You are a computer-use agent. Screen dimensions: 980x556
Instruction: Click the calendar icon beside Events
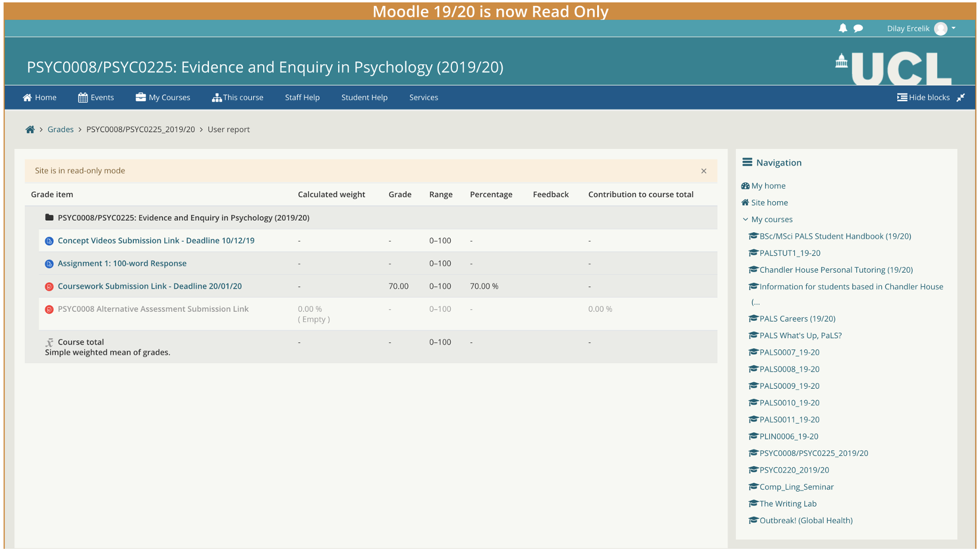click(x=83, y=97)
